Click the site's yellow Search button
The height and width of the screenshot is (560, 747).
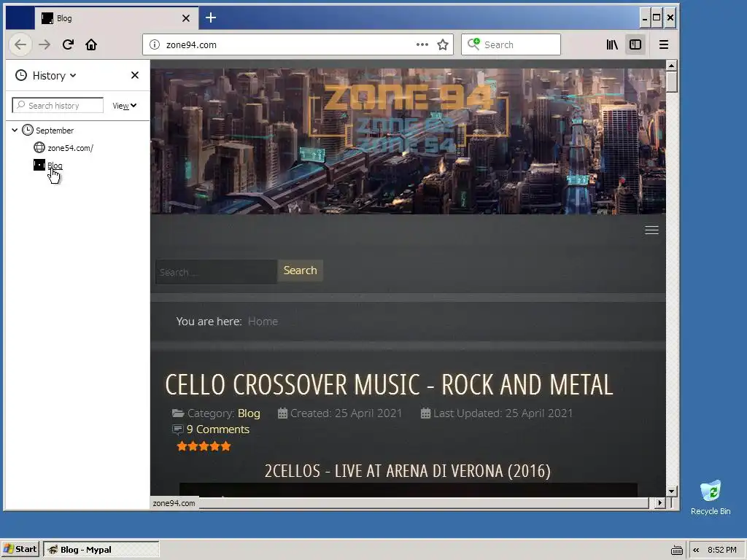pyautogui.click(x=300, y=271)
